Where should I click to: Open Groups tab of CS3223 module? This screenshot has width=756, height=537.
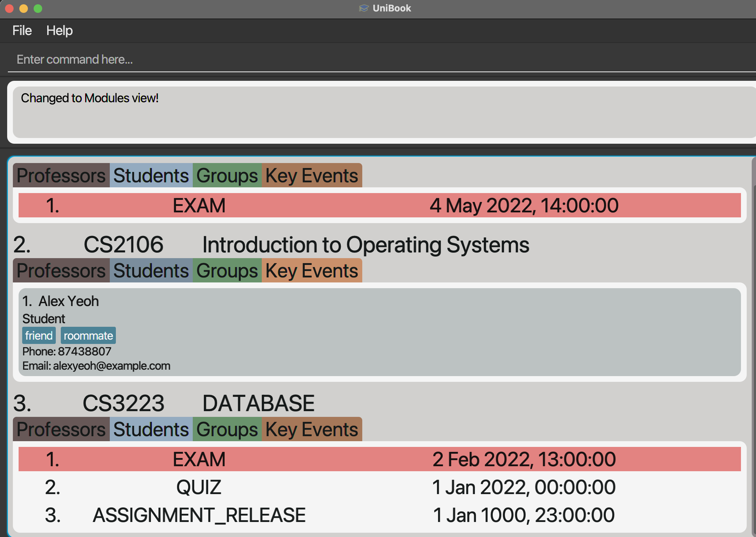coord(227,429)
